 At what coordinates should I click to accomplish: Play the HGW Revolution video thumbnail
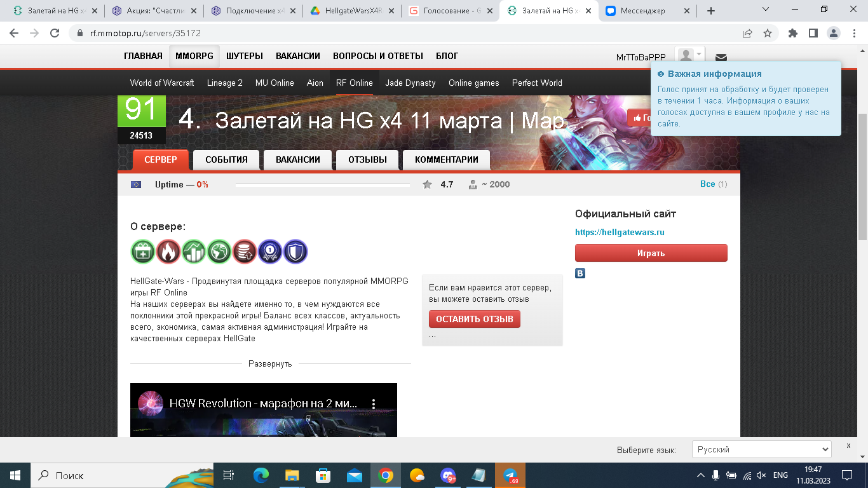point(264,410)
